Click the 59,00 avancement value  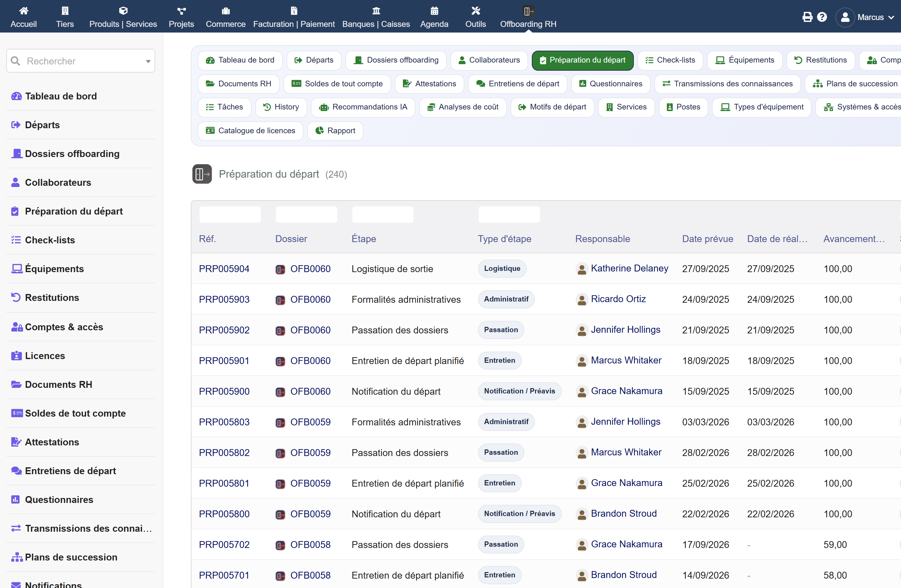tap(835, 545)
